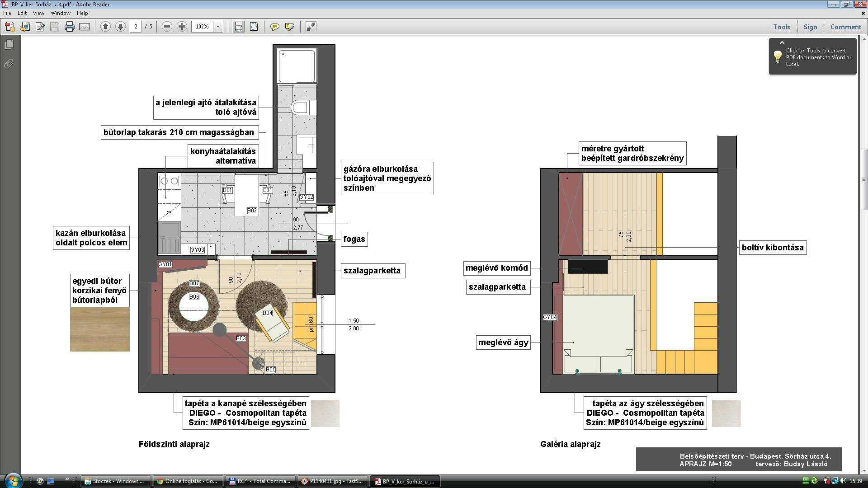Go to the next page

[120, 27]
